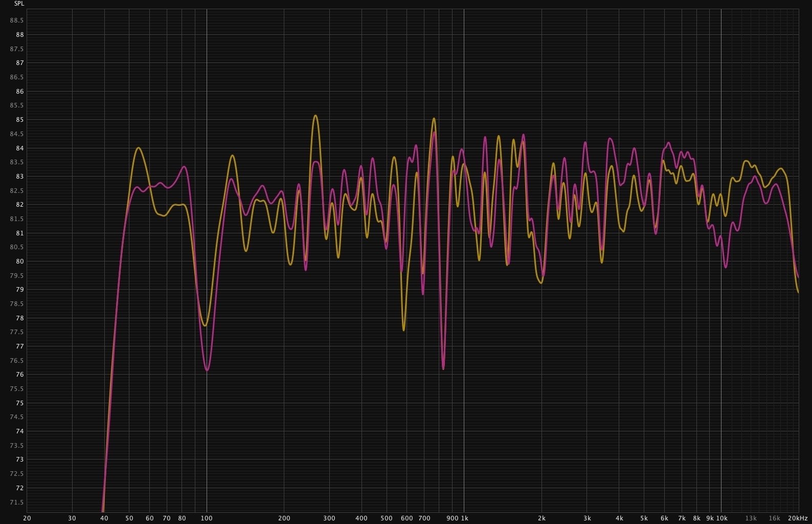This screenshot has width=812, height=524.
Task: Click the 81.5 dB tick label
Action: [x=17, y=219]
